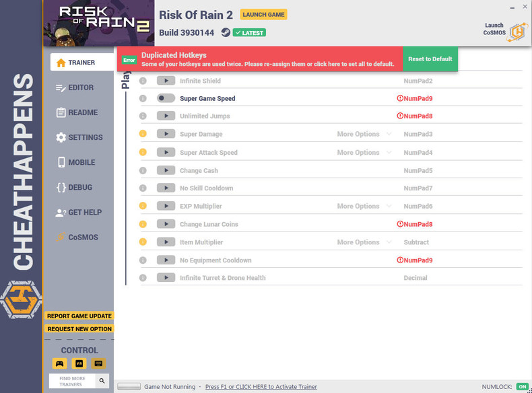This screenshot has width=532, height=393.
Task: Click orange info icon for Change Lunar Coins
Action: (143, 224)
